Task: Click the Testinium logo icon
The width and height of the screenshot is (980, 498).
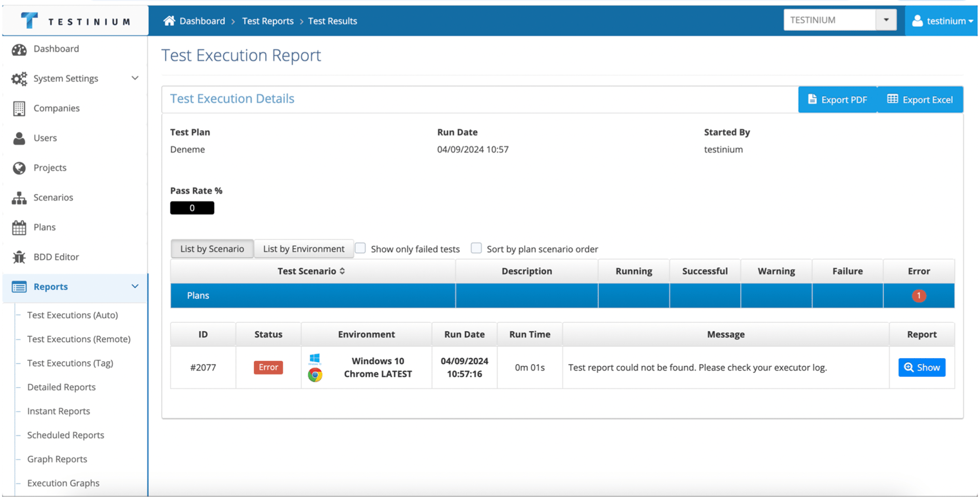Action: [x=30, y=21]
